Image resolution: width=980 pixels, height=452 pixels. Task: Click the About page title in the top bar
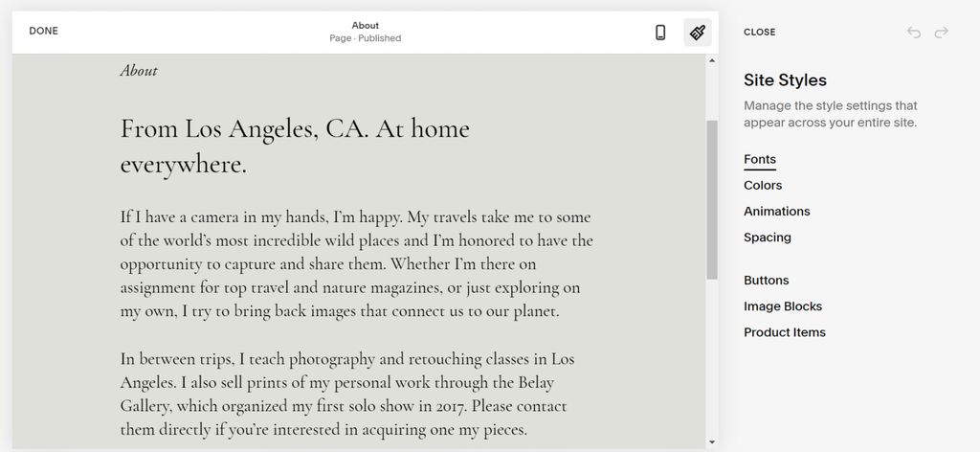coord(365,26)
